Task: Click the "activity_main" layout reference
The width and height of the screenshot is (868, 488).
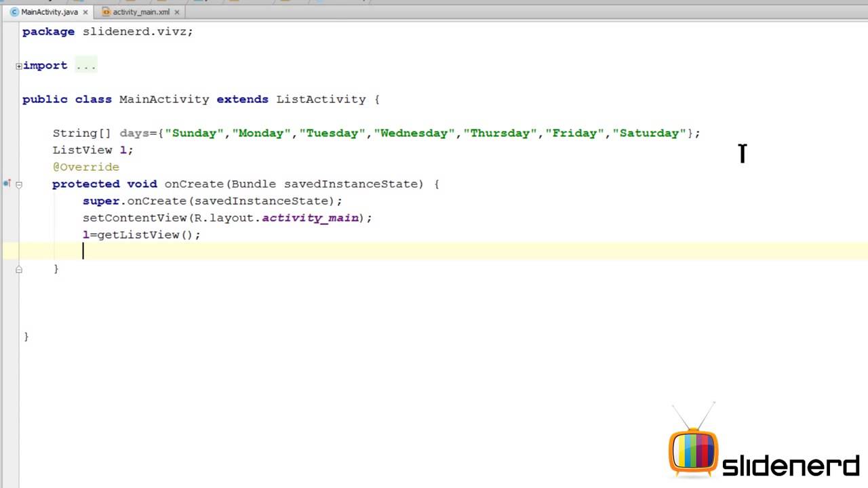Action: 311,218
